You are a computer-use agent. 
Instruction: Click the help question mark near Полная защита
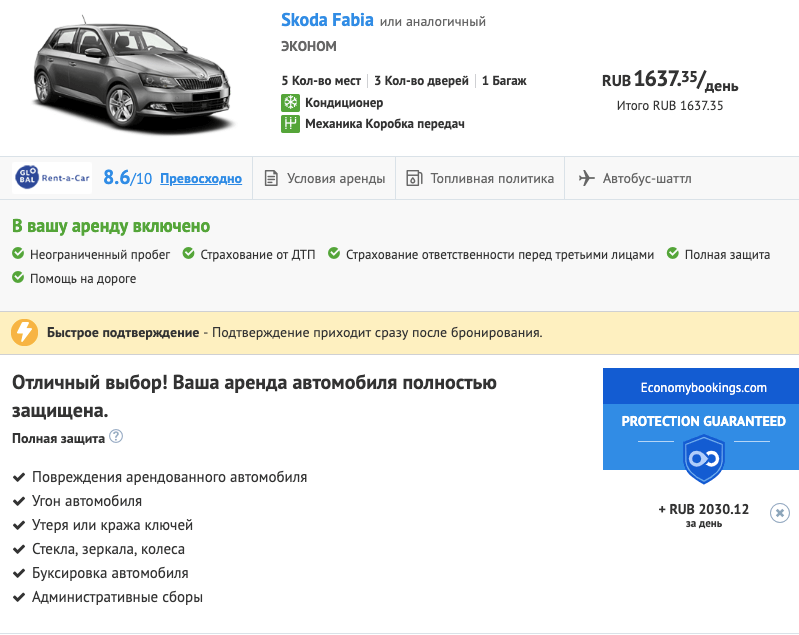116,437
